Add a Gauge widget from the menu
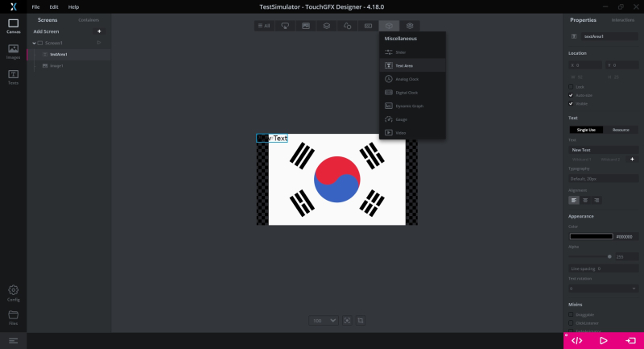Image resolution: width=644 pixels, height=349 pixels. [401, 118]
